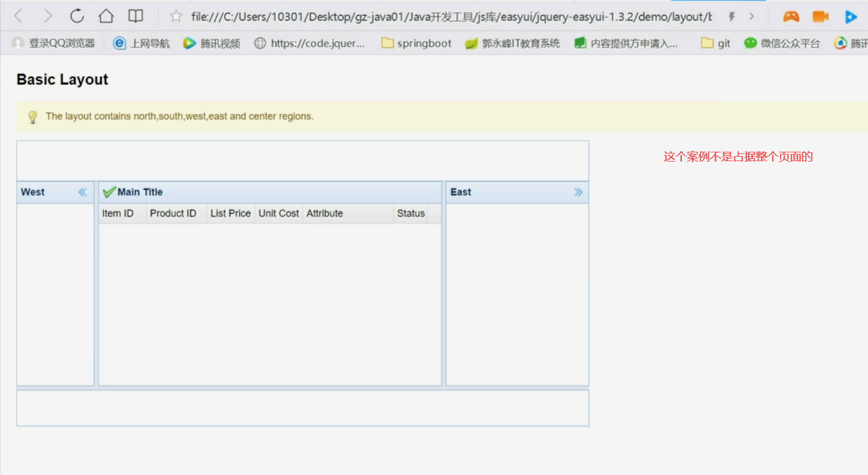Open the 上网导航 bookmark
Viewport: 868px width, 475px height.
tap(141, 43)
